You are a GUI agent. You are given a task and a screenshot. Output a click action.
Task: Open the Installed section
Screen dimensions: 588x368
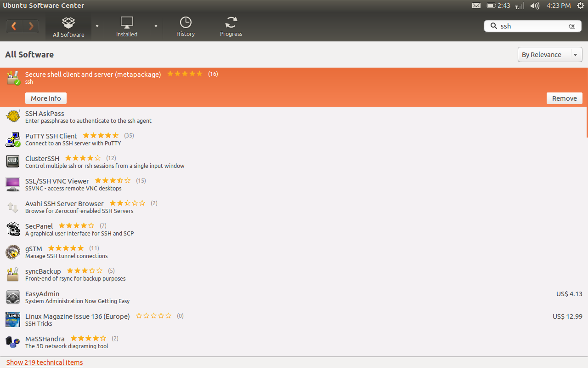pyautogui.click(x=127, y=27)
